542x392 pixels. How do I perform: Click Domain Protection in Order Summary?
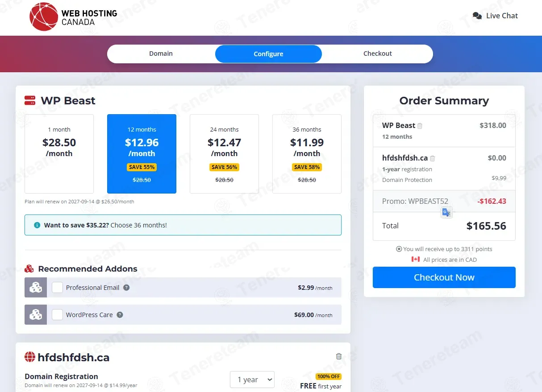point(407,180)
